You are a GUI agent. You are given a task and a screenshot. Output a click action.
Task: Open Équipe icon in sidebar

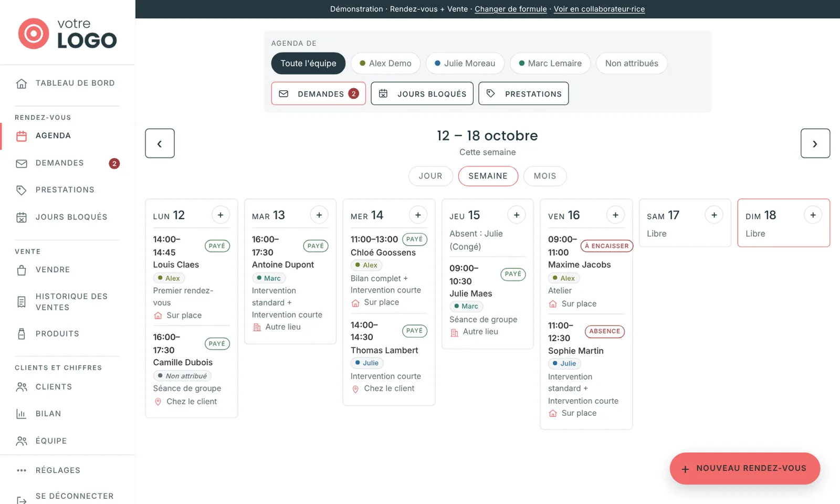click(22, 441)
